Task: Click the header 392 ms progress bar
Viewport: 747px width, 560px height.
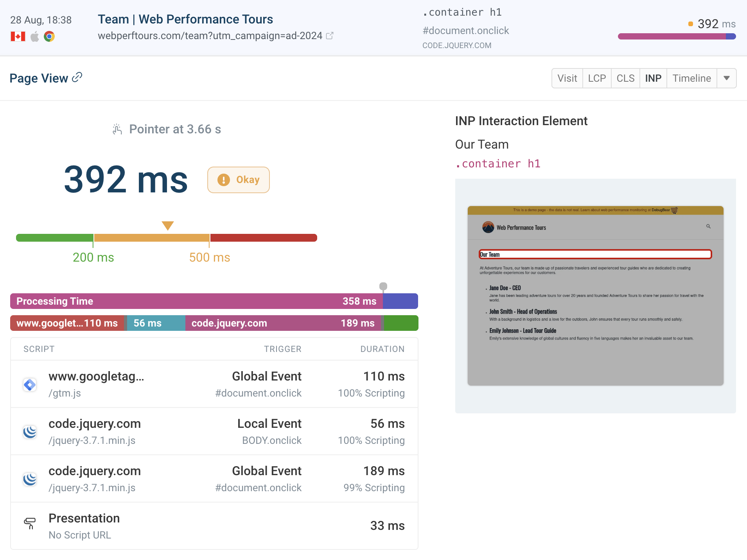Action: coord(677,36)
